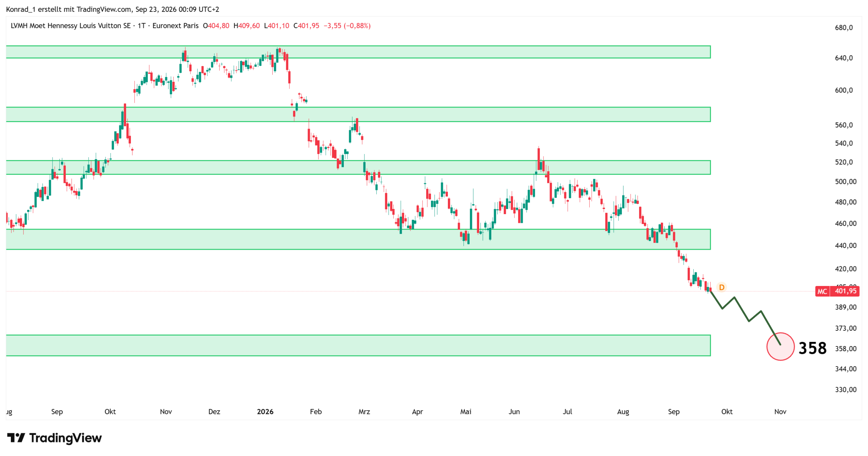Click the Mrz month label on time axis
The image size is (868, 456).
[364, 412]
